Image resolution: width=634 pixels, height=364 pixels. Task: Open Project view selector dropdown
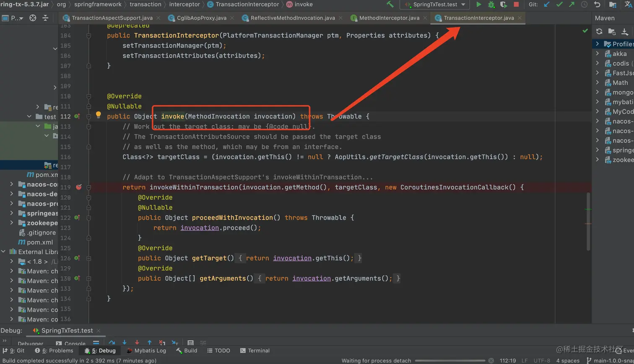[x=17, y=18]
